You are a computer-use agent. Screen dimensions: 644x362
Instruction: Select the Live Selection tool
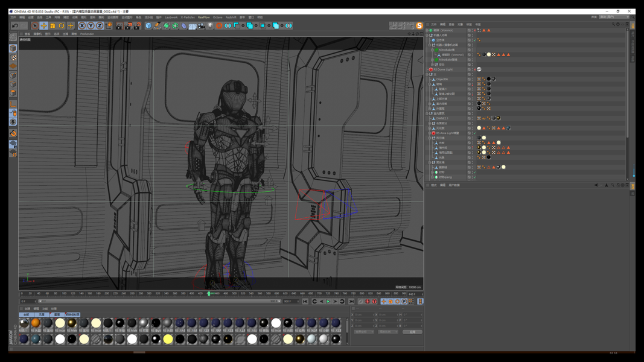(x=34, y=26)
